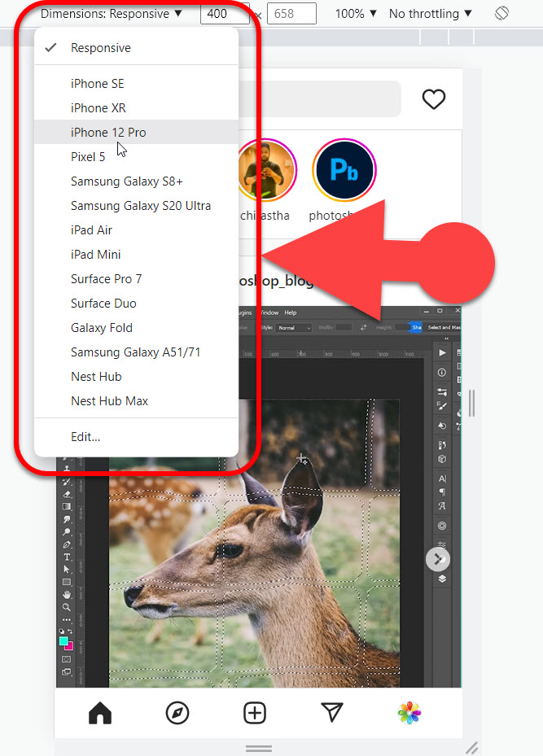Select Samsung Galaxy S20 Ultra device

click(137, 206)
